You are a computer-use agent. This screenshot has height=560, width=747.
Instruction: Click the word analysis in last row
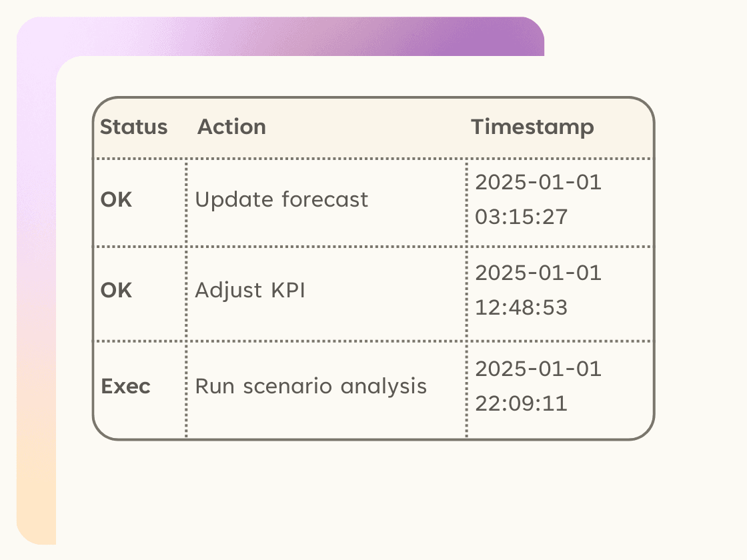pos(384,386)
